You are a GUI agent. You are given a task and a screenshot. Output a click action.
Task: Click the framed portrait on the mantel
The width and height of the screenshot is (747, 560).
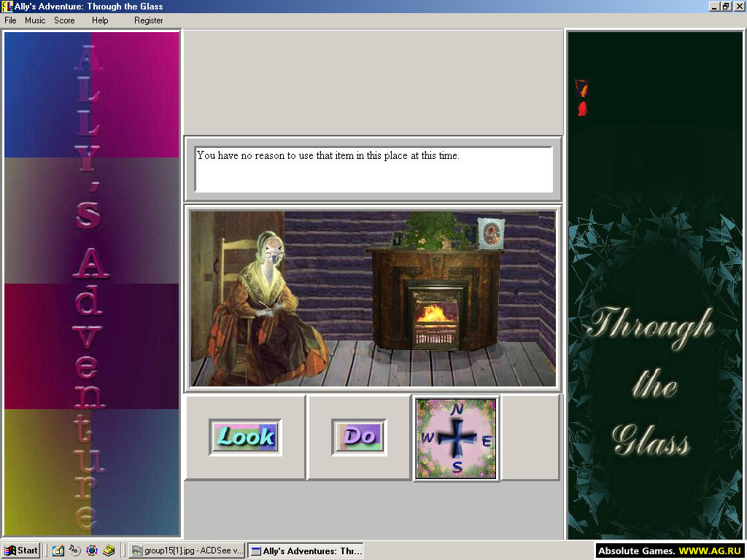click(x=491, y=233)
